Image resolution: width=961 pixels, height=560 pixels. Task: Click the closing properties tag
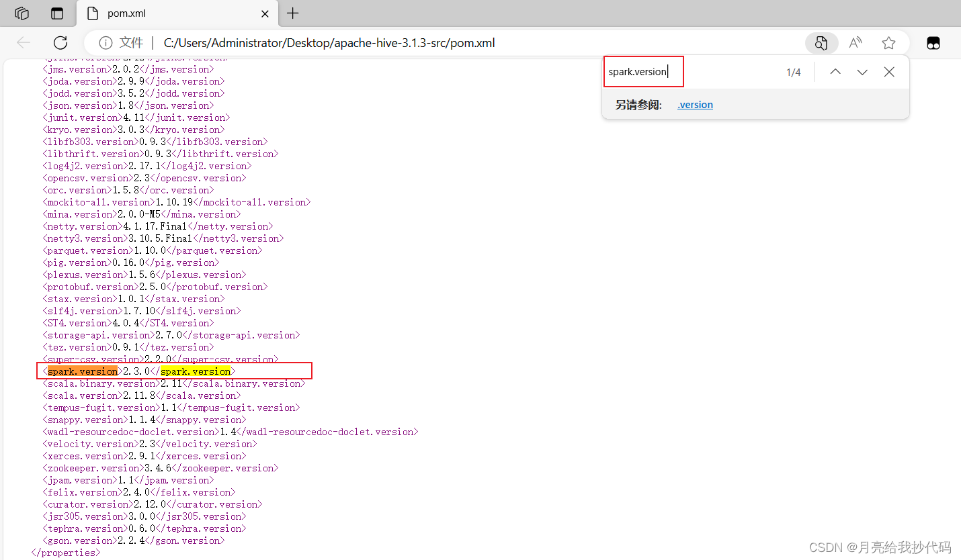[67, 553]
